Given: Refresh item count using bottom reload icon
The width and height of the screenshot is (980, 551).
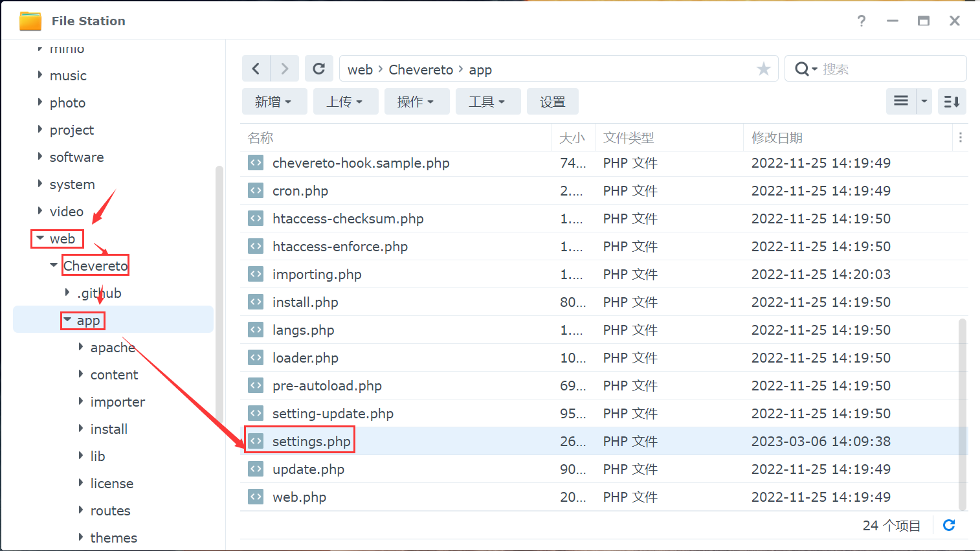Looking at the screenshot, I should point(949,525).
